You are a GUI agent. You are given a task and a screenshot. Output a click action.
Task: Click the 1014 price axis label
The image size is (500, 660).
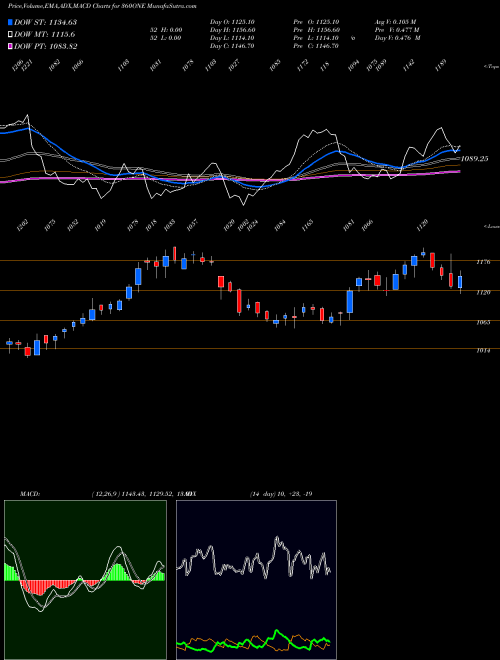pyautogui.click(x=483, y=350)
